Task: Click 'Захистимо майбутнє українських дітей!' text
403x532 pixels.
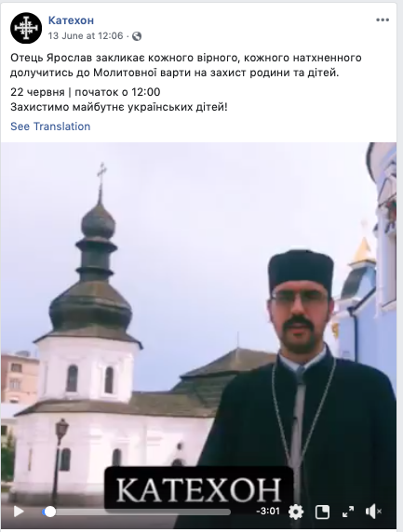Action: (x=119, y=107)
